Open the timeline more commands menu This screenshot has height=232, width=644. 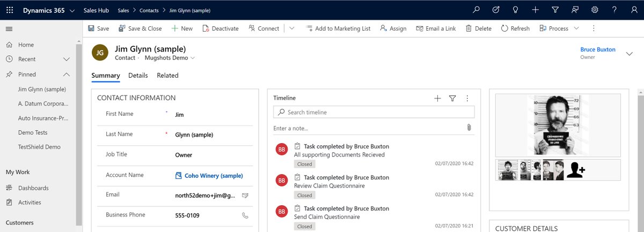467,98
